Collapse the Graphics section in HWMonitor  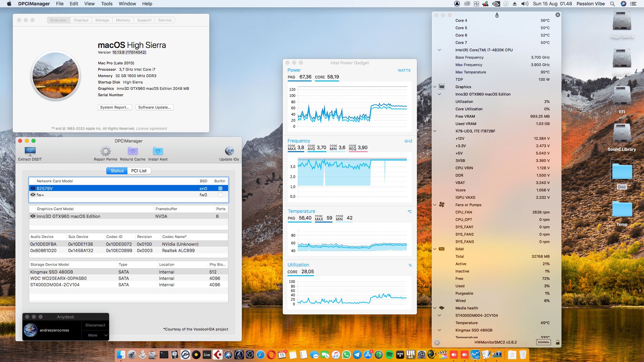(435, 87)
